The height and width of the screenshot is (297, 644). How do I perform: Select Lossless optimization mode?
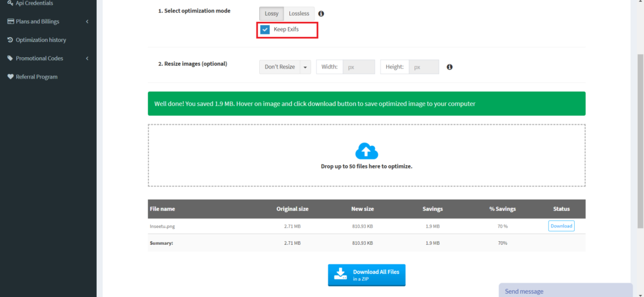[299, 14]
